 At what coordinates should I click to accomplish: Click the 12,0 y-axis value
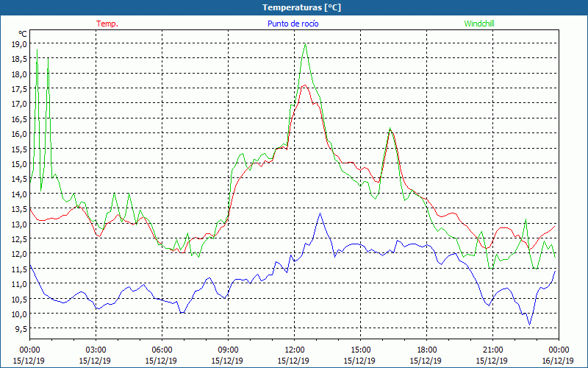[x=20, y=253]
